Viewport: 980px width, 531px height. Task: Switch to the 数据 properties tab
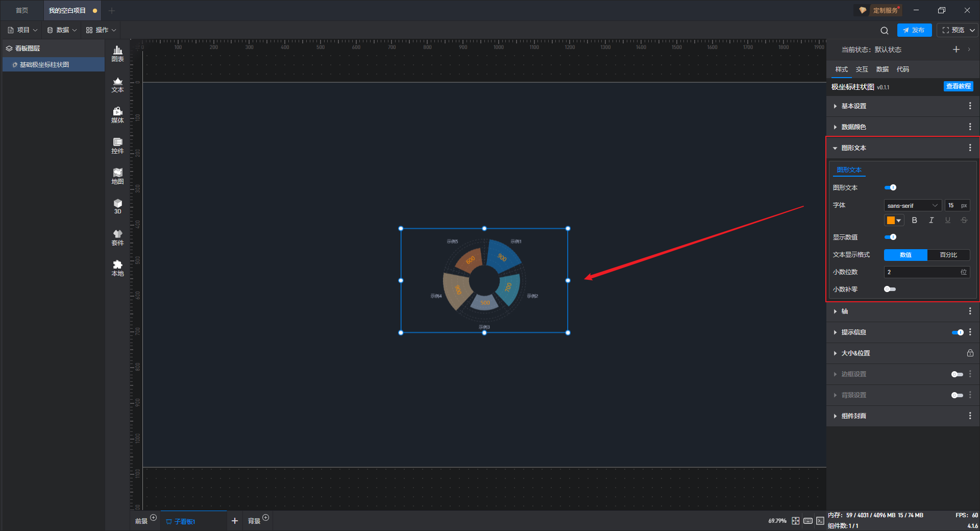pyautogui.click(x=882, y=69)
